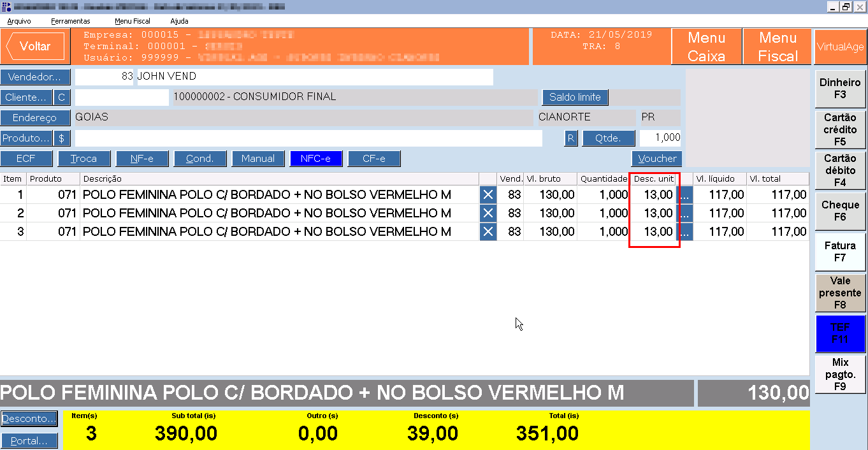Go back with the Voltar button

pyautogui.click(x=35, y=47)
